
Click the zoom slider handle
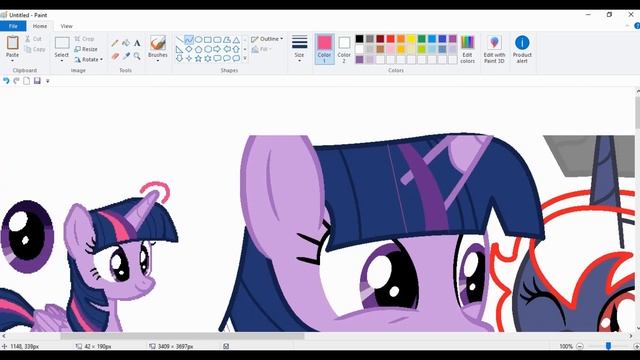609,346
